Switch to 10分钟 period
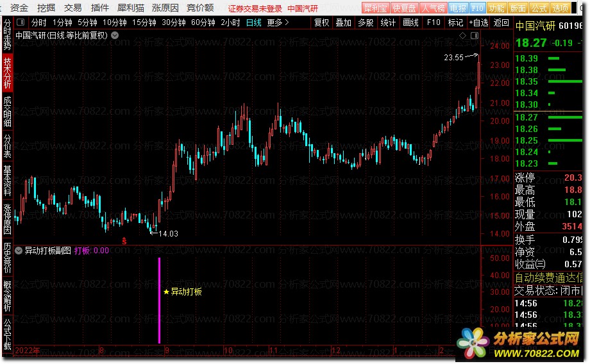 click(115, 22)
